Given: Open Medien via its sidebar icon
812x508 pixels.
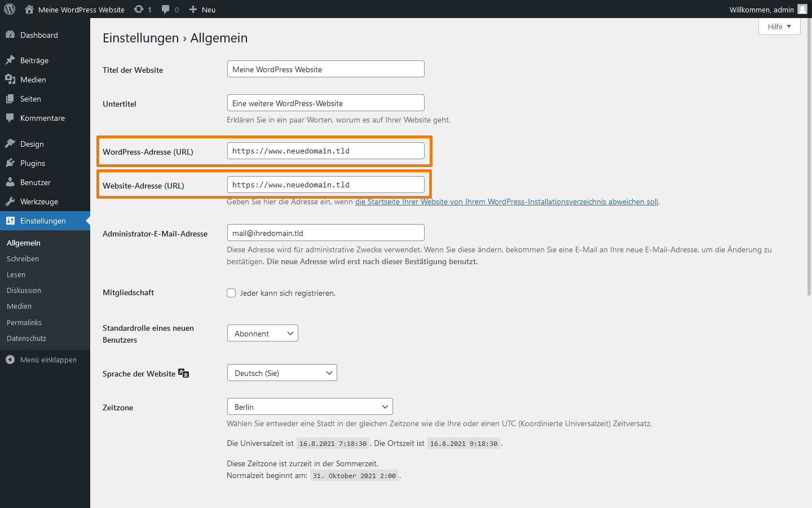Looking at the screenshot, I should tap(11, 79).
